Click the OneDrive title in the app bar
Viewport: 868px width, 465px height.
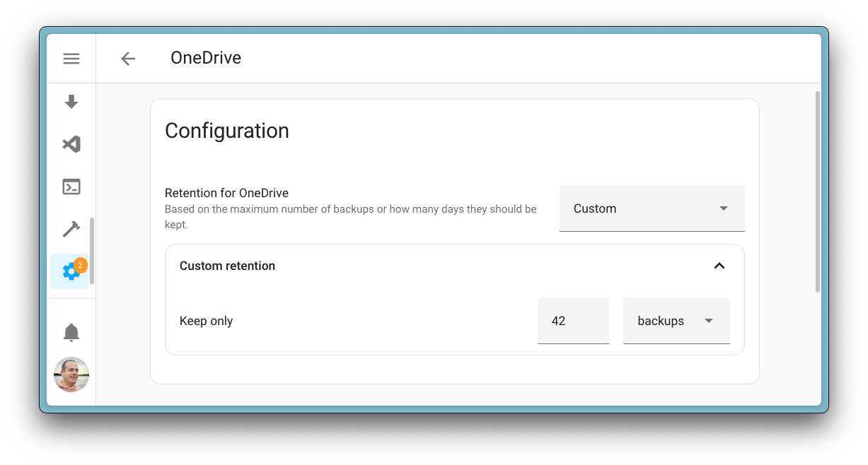(206, 58)
